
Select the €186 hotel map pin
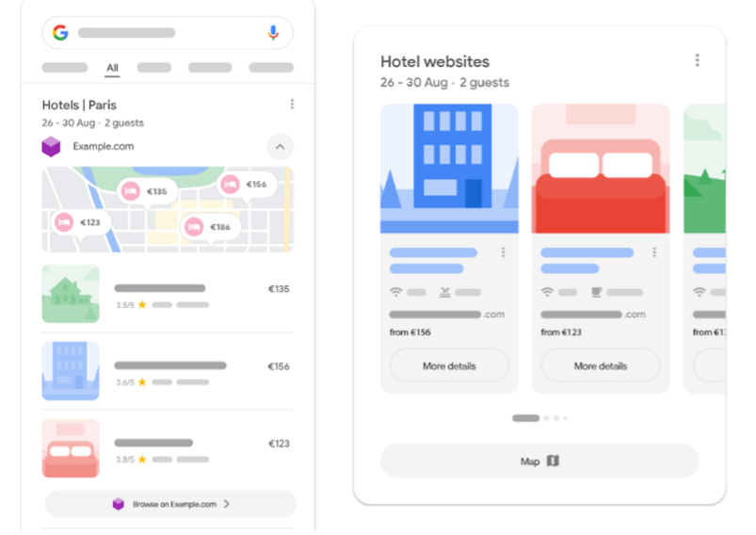pos(211,227)
